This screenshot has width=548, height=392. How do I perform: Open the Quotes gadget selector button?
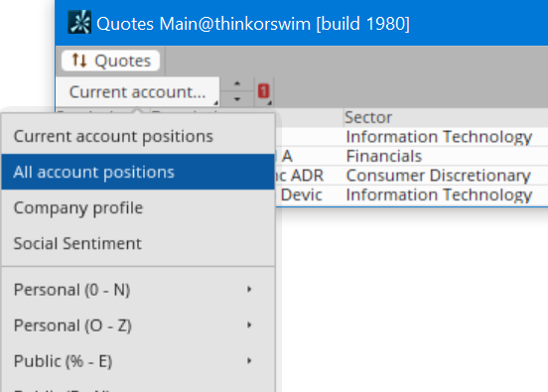coord(111,61)
